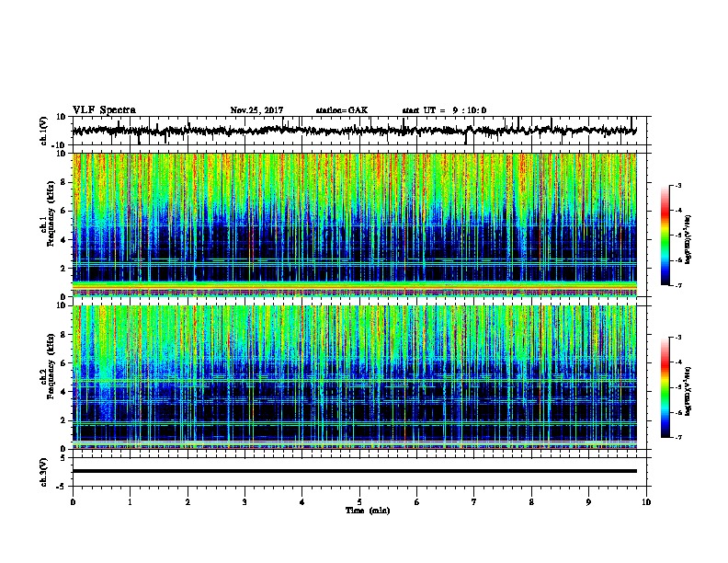The image size is (728, 563).
Task: Click time axis tick label "3"
Action: 245,502
